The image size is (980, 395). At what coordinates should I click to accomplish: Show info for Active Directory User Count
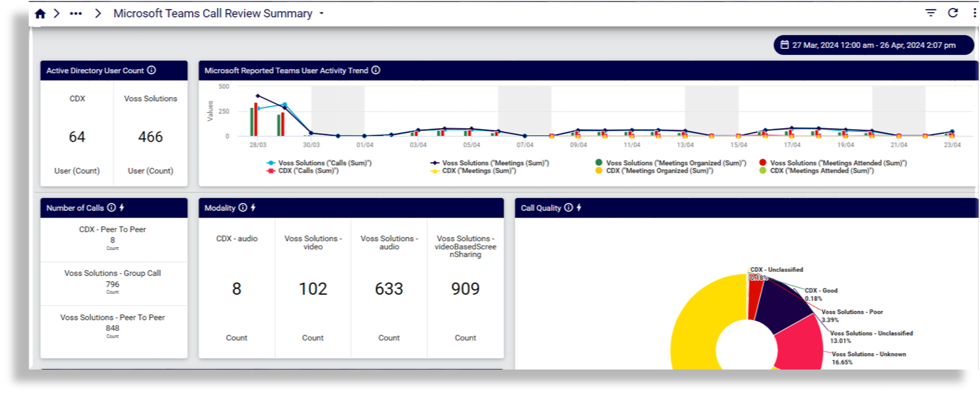pos(152,70)
